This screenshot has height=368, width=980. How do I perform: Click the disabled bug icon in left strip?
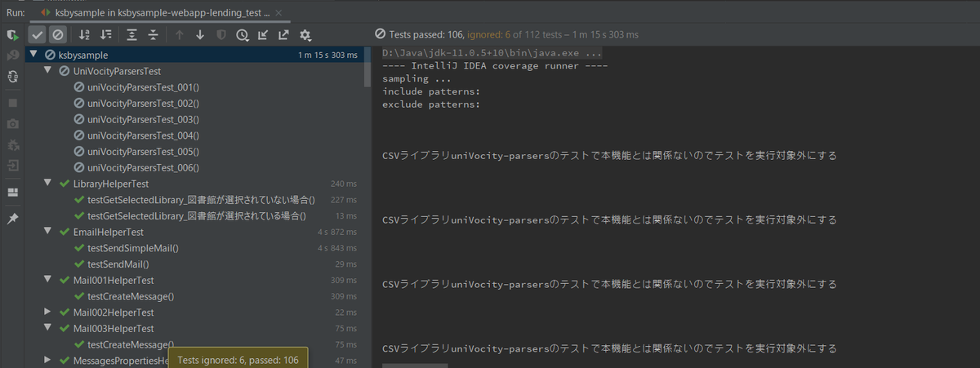(12, 144)
